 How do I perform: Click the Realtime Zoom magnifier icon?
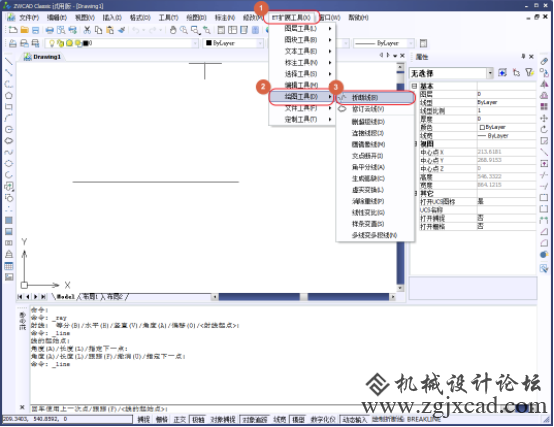click(x=184, y=30)
